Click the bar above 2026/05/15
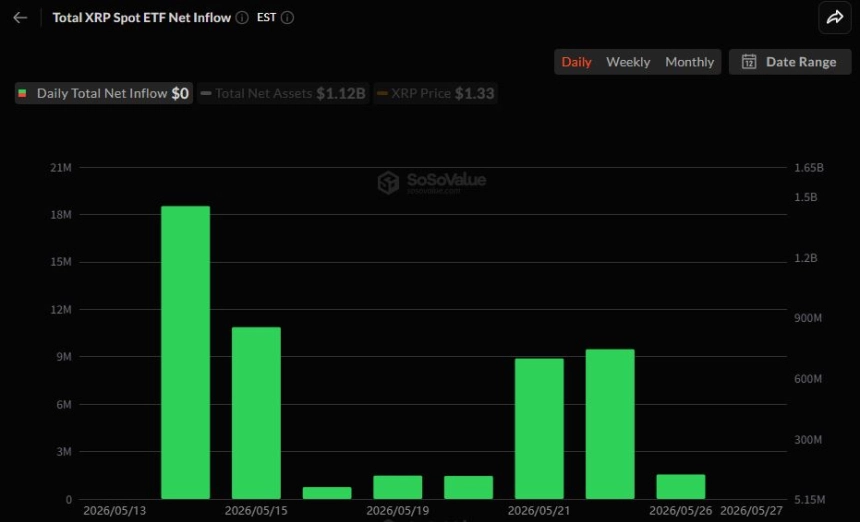 tap(256, 413)
